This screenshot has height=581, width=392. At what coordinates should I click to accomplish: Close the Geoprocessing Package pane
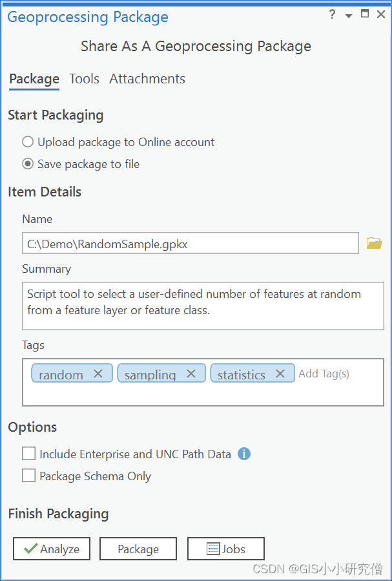coord(381,14)
